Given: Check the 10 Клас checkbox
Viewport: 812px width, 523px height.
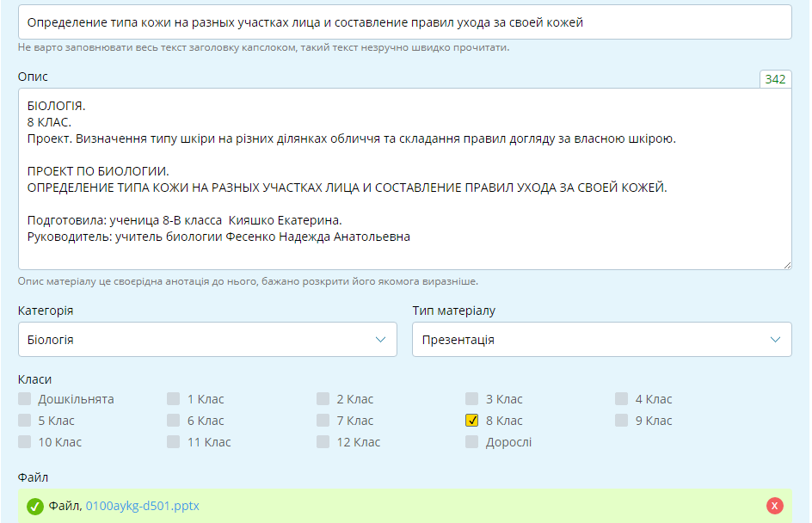Looking at the screenshot, I should [24, 441].
